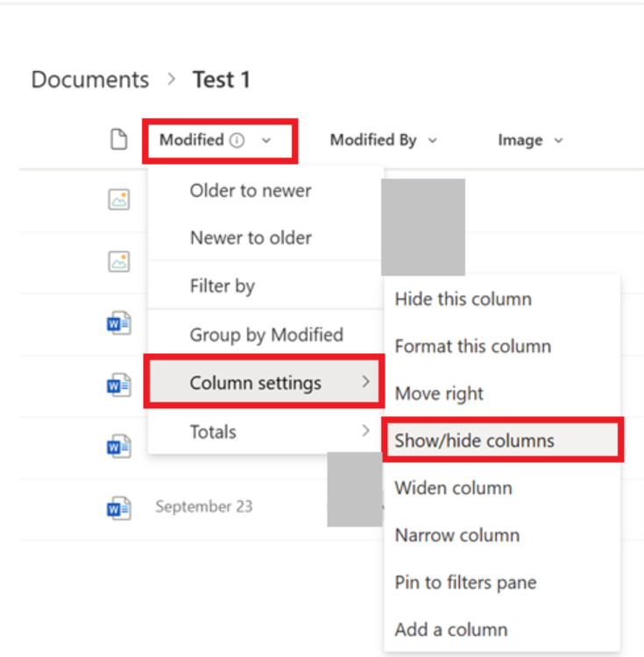
Task: Click the September 23 date cell
Action: (x=204, y=506)
